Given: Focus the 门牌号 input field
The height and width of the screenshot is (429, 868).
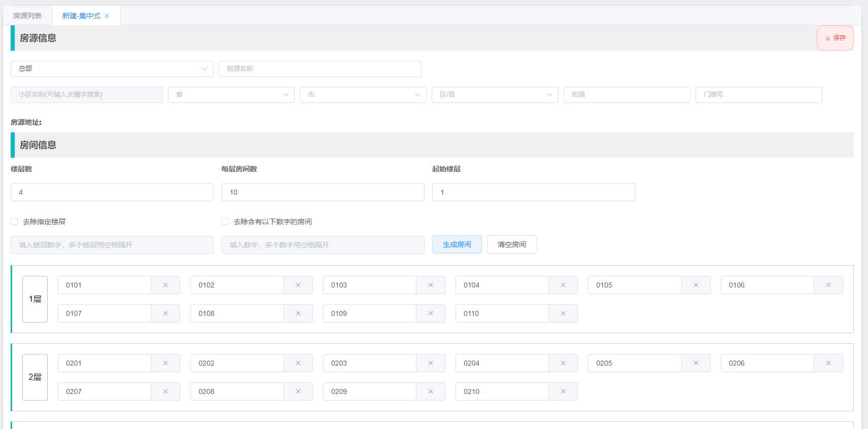Looking at the screenshot, I should [759, 95].
